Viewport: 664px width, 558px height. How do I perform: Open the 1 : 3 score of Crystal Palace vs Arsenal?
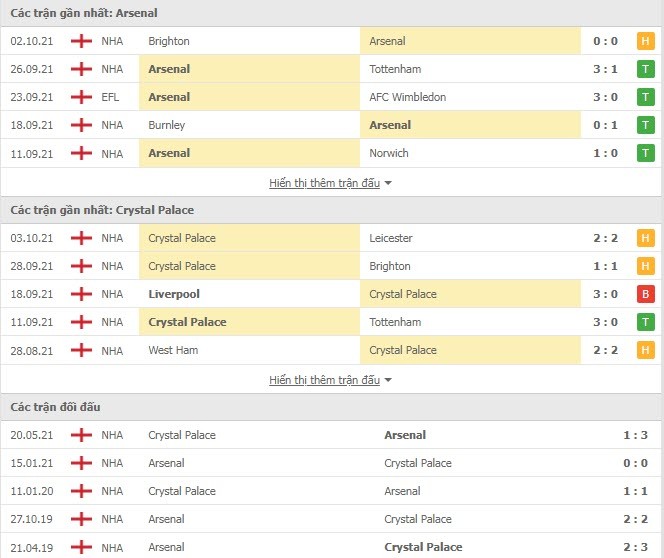pyautogui.click(x=635, y=435)
